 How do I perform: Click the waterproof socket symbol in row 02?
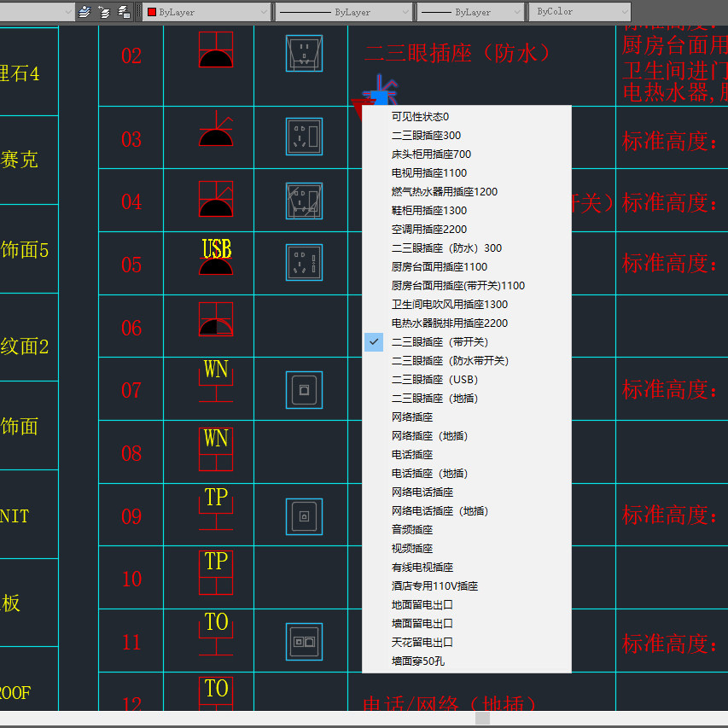pos(216,50)
